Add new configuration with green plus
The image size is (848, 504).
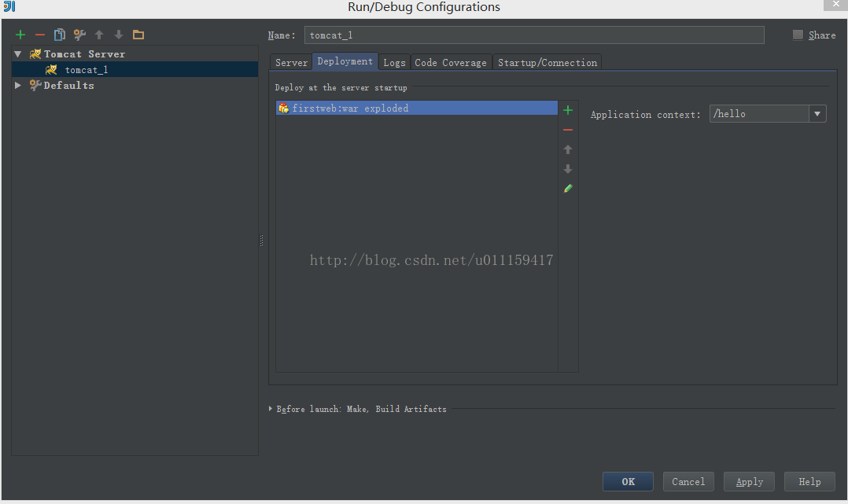click(x=20, y=35)
